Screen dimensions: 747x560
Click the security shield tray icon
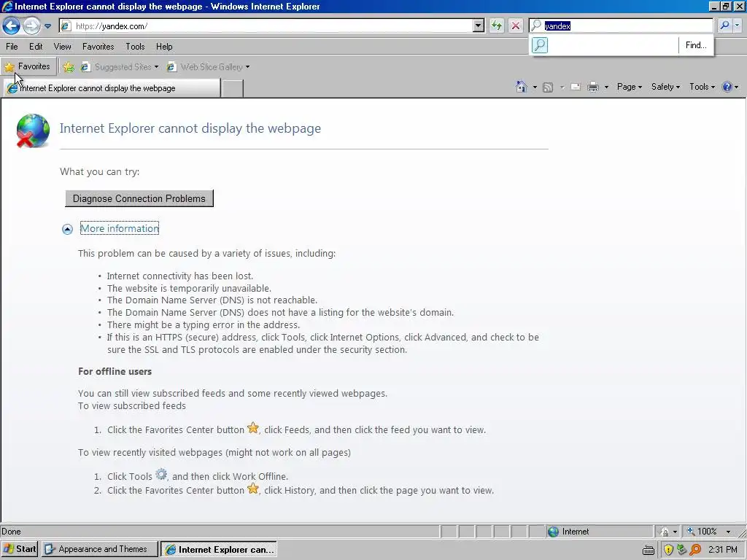[668, 550]
